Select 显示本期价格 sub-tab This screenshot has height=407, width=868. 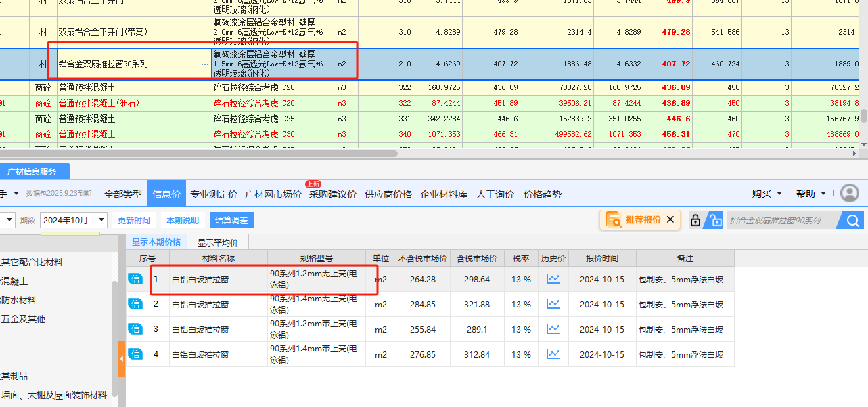point(156,242)
